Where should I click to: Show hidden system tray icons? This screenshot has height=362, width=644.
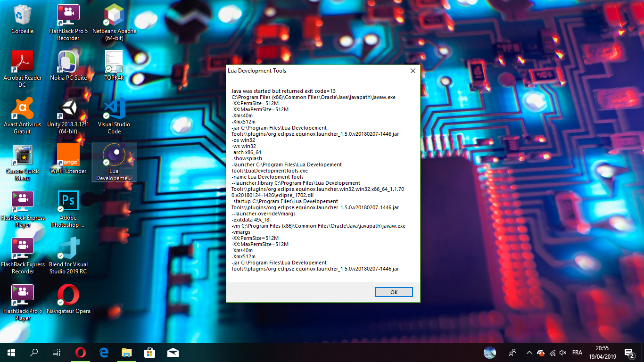pos(529,353)
